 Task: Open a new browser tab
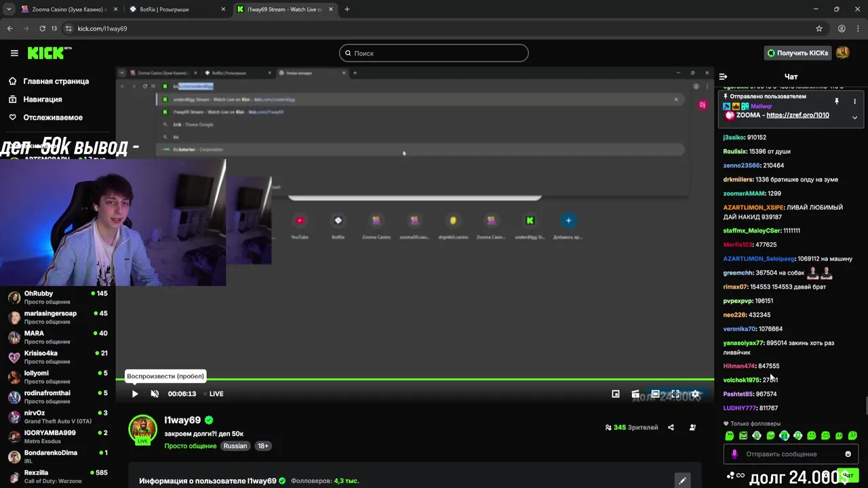[x=347, y=9]
